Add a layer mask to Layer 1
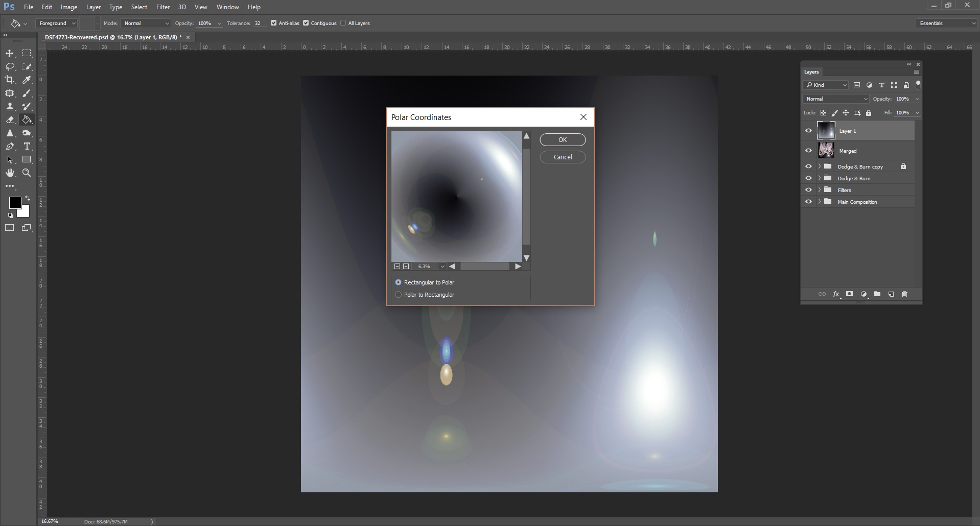Viewport: 980px width, 526px height. 850,294
